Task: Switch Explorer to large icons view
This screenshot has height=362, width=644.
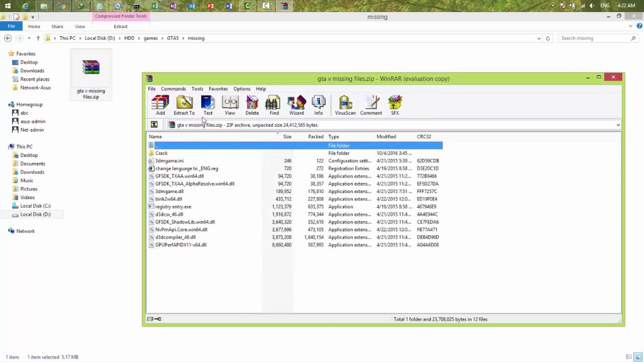Action: coord(637,357)
